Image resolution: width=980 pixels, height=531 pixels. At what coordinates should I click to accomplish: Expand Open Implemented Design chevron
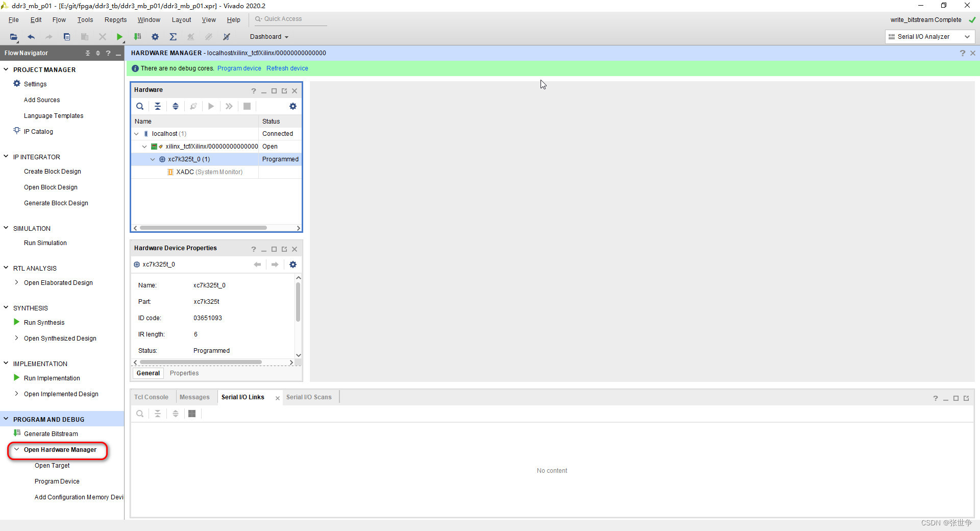point(17,394)
